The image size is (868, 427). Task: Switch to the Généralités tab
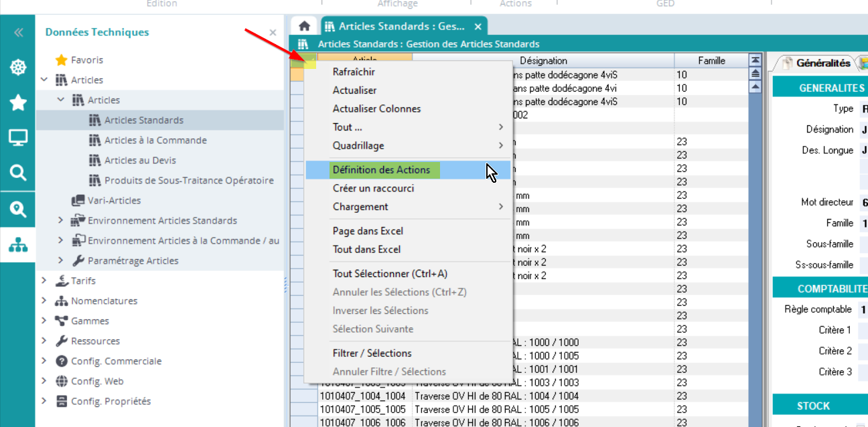click(x=816, y=63)
